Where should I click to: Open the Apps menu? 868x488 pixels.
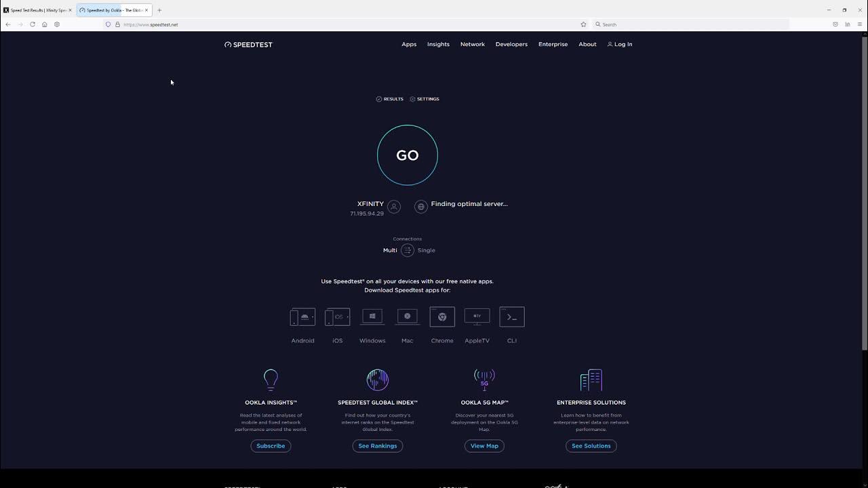tap(409, 44)
